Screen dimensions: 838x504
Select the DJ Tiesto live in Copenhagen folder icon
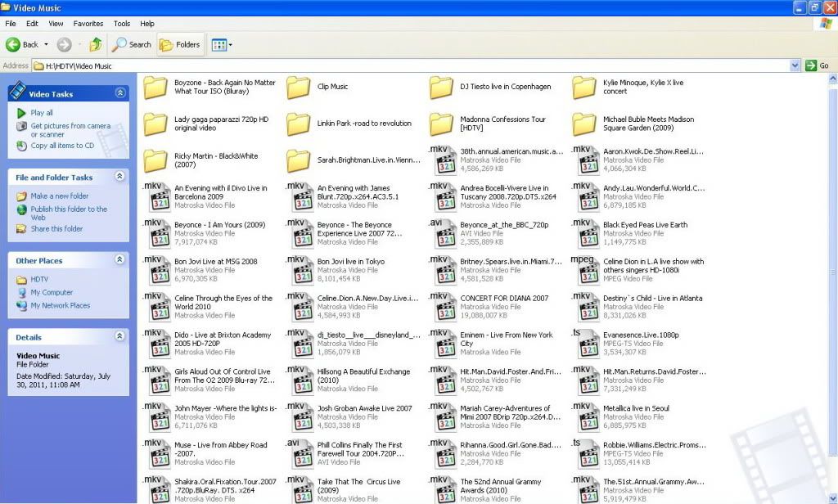pyautogui.click(x=441, y=88)
